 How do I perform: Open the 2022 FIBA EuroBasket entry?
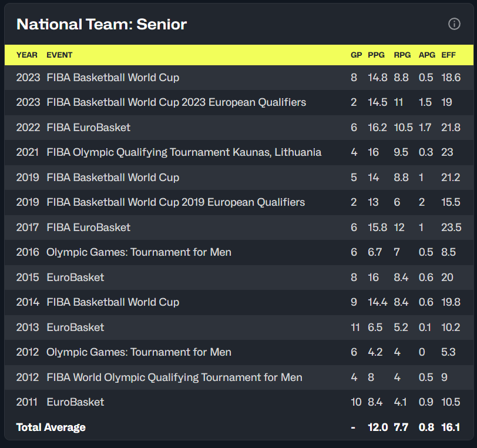coord(88,128)
